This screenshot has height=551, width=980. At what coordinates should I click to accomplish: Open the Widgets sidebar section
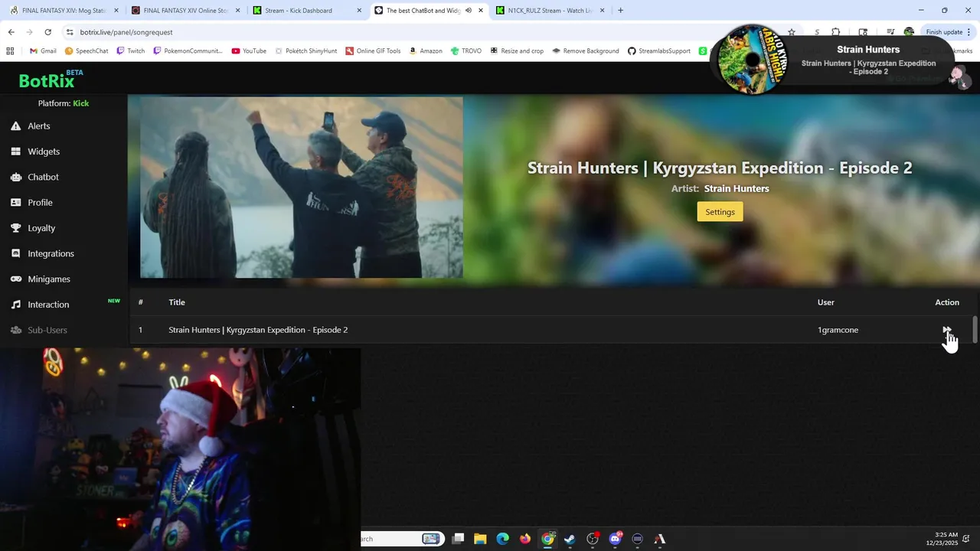click(x=35, y=152)
